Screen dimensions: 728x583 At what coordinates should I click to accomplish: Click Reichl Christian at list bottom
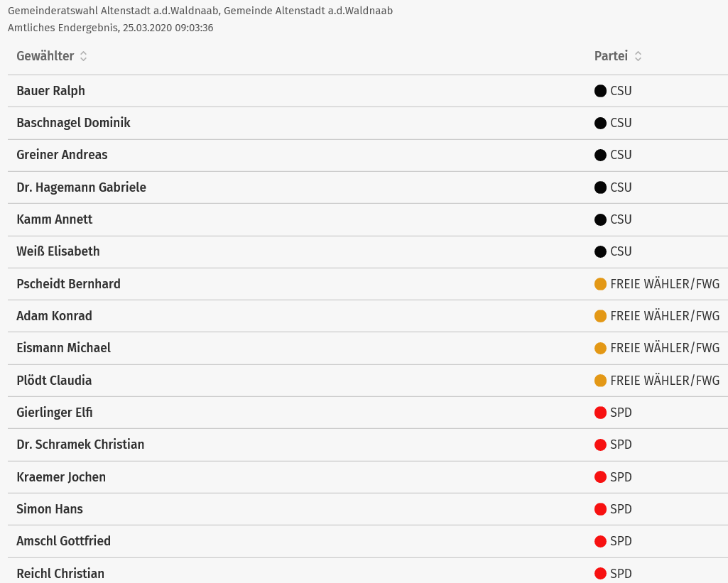60,574
